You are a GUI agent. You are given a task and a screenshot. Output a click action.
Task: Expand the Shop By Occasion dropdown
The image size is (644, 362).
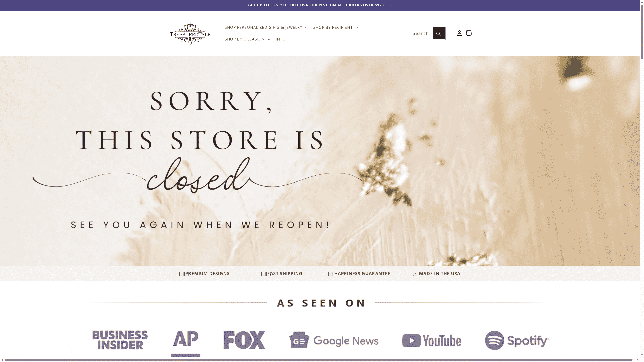click(247, 39)
